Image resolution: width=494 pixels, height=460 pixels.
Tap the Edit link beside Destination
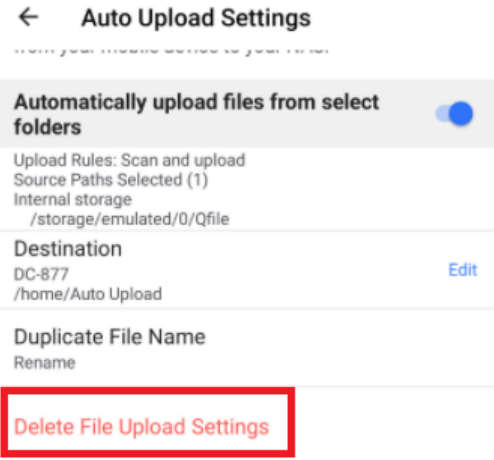(x=463, y=269)
